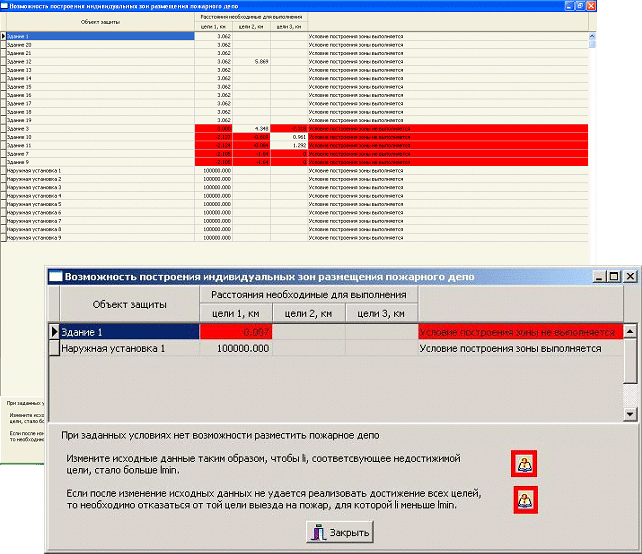Click the Закрыть button

pyautogui.click(x=341, y=533)
